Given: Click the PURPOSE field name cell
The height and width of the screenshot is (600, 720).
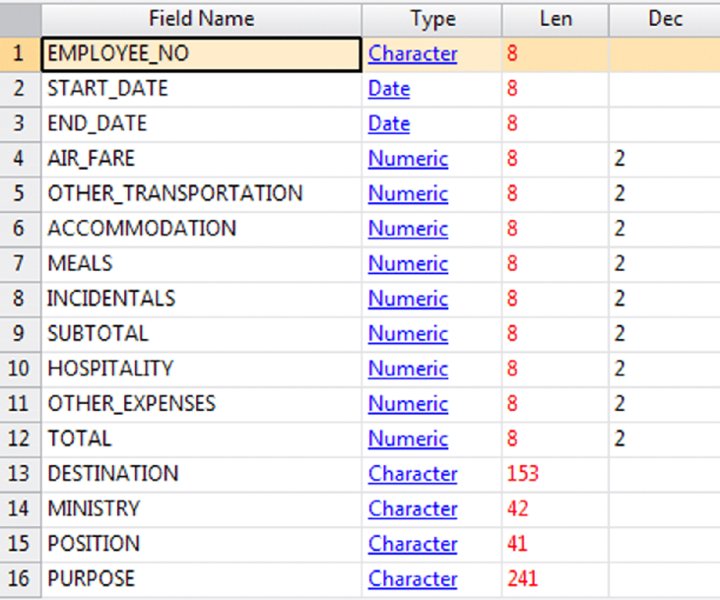Looking at the screenshot, I should 201,579.
